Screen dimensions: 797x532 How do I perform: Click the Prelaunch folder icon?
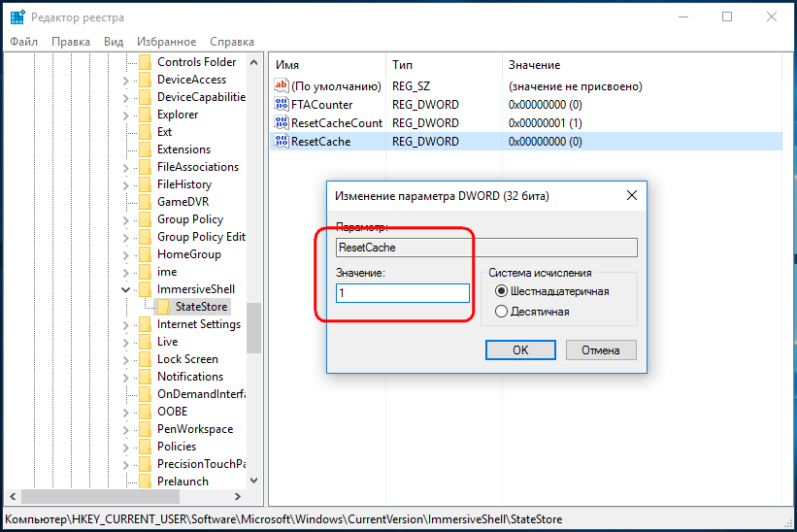(145, 482)
